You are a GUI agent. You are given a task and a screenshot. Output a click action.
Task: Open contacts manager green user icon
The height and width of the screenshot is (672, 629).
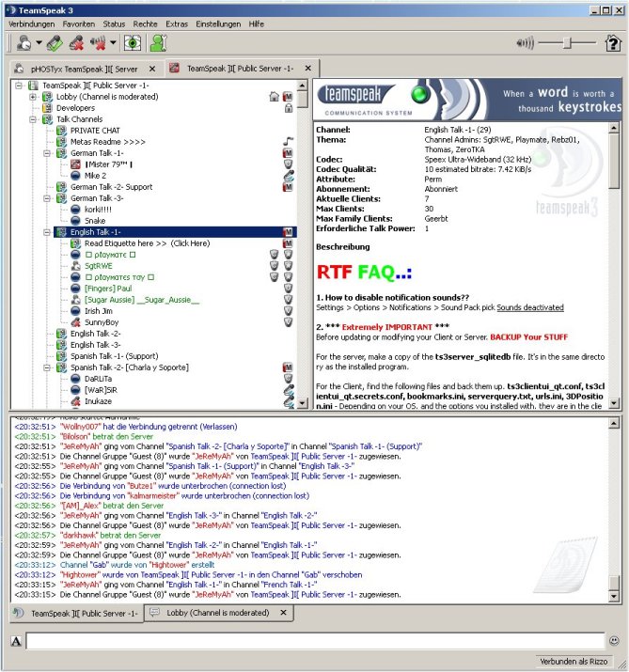point(158,43)
